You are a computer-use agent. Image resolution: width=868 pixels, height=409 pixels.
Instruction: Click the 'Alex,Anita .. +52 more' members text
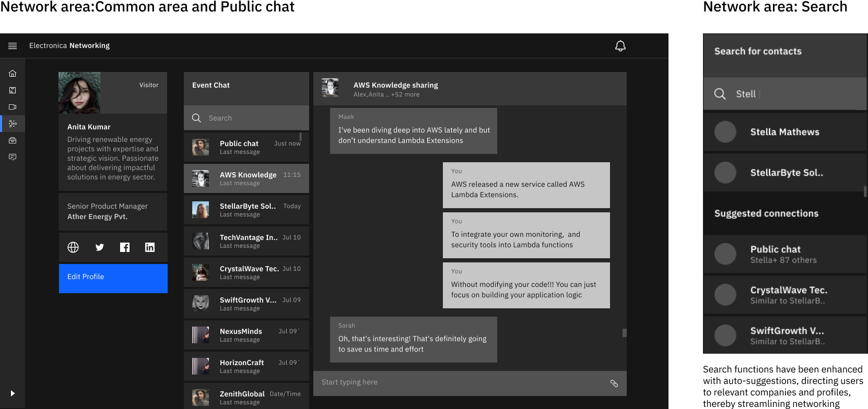pos(386,94)
